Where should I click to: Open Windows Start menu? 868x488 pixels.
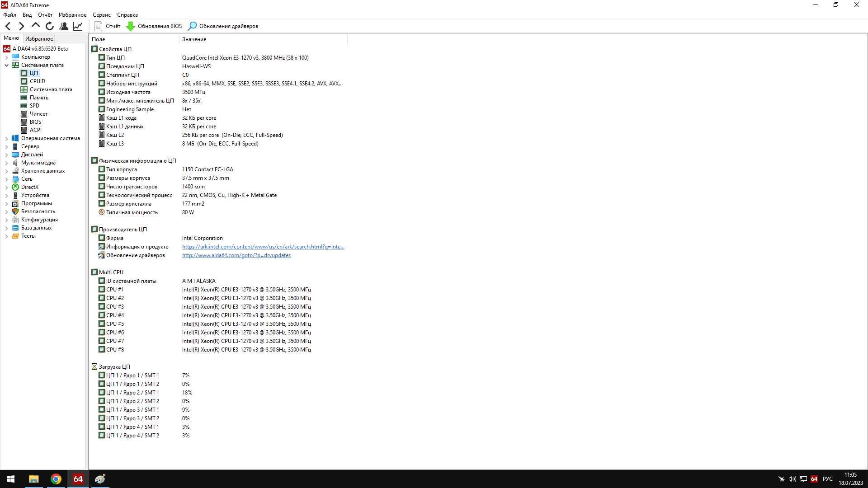click(11, 479)
